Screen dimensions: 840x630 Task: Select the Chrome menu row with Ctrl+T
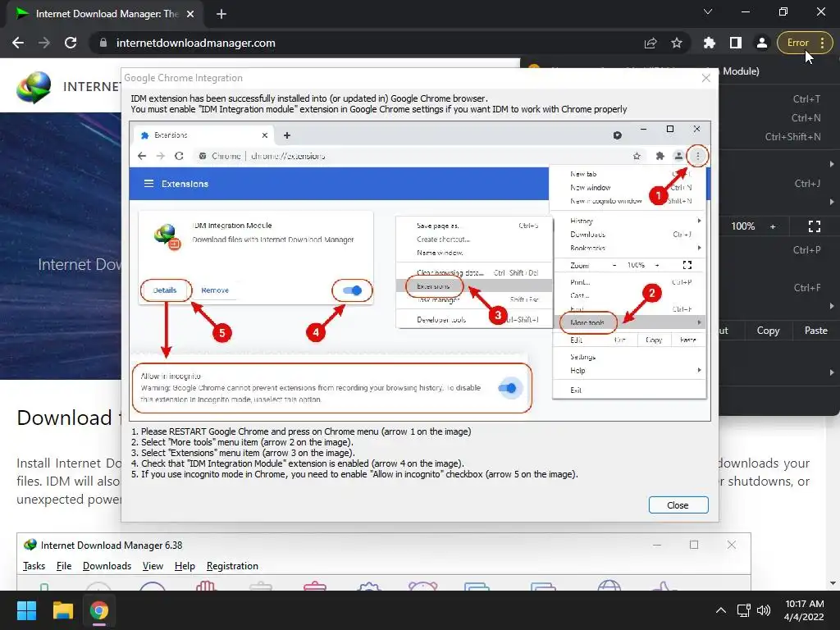tap(779, 99)
